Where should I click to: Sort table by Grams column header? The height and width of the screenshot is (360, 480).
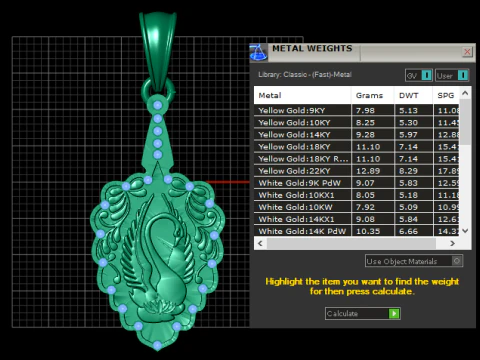373,95
